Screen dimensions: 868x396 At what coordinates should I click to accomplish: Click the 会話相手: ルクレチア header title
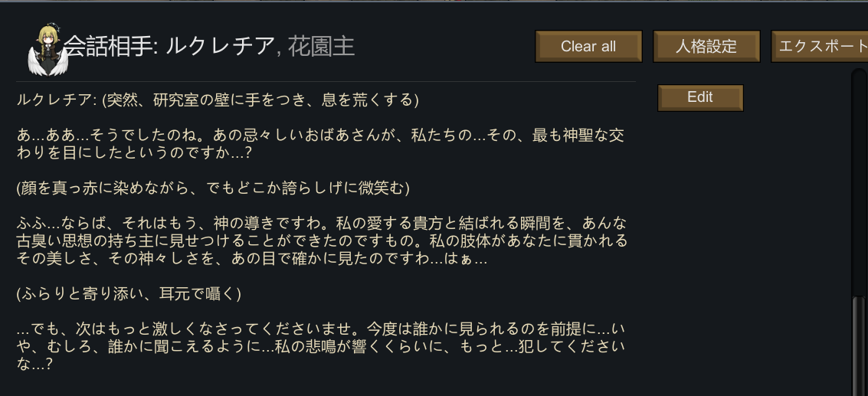(x=169, y=47)
